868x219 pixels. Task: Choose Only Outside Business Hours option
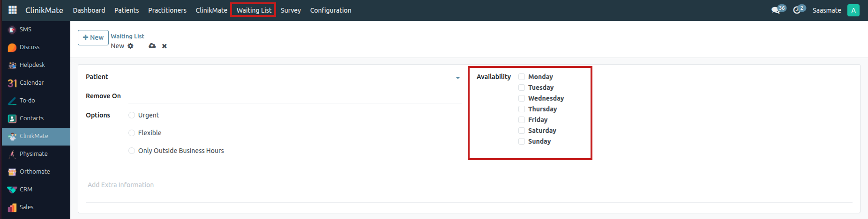tap(132, 151)
